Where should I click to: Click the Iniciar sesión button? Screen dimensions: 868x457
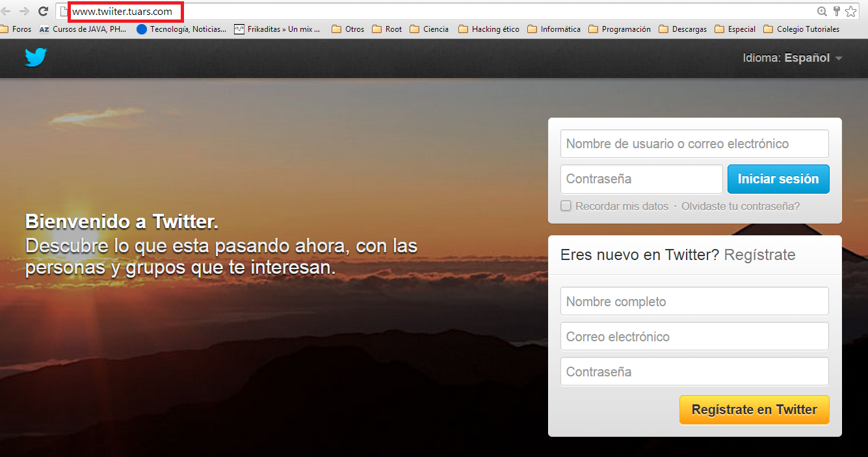pyautogui.click(x=778, y=179)
